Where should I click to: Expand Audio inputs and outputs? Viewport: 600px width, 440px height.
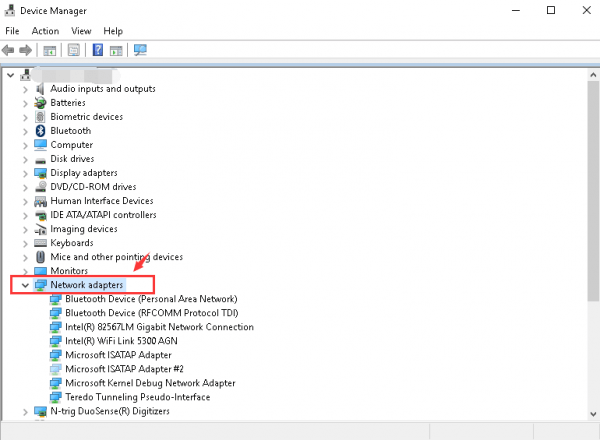[25, 90]
